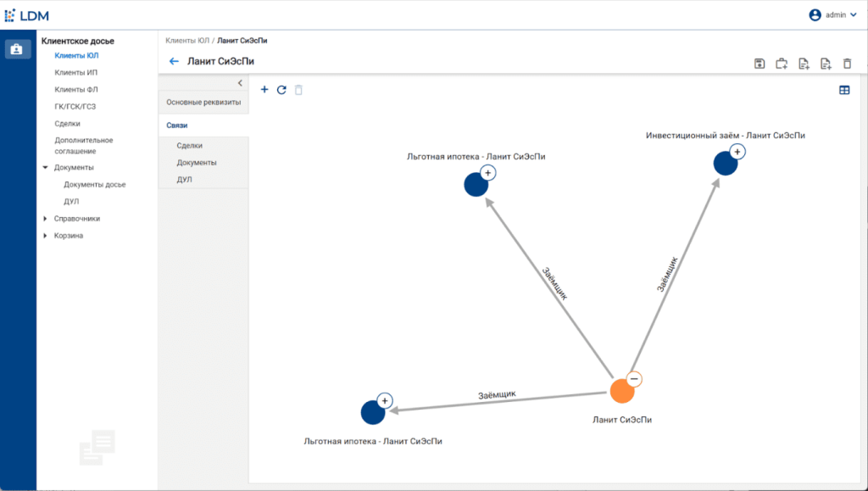
Task: Click the save icon in the client header
Action: pos(759,64)
